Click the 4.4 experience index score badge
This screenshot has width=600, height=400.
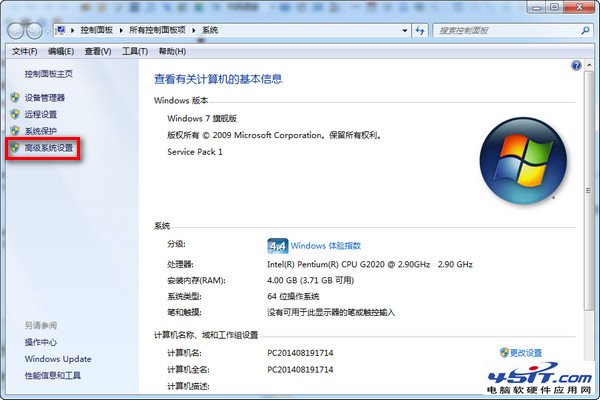click(x=277, y=246)
